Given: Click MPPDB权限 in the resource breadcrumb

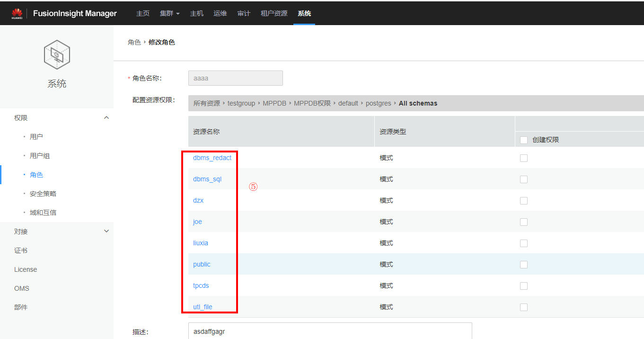Looking at the screenshot, I should 312,103.
